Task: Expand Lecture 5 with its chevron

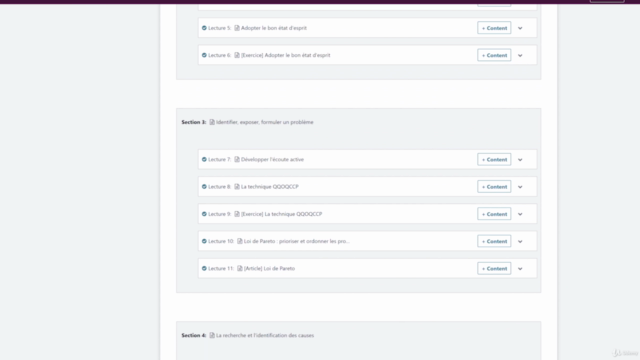Action: pyautogui.click(x=520, y=28)
